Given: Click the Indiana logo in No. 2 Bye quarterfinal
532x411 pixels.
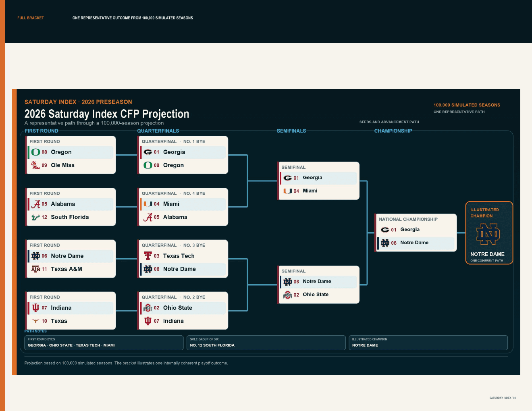Looking at the screenshot, I should click(x=148, y=321).
